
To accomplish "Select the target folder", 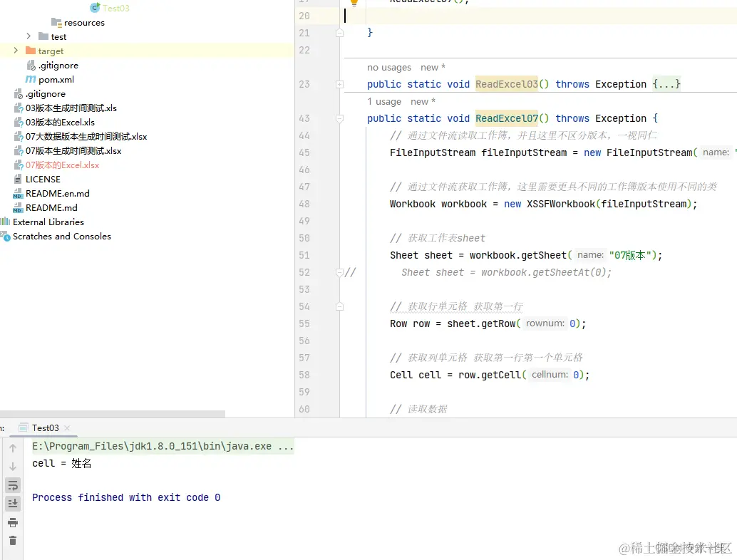I will point(51,51).
